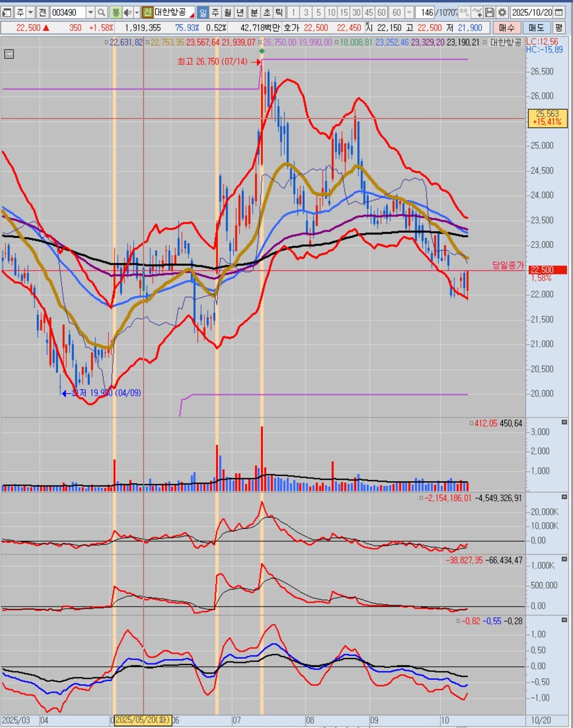Viewport: 573px width, 728px height.
Task: Click the add indicator line icon
Action: [x=477, y=12]
